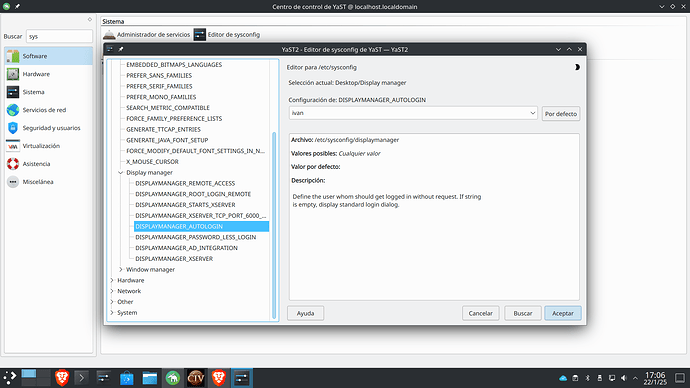Collapse the Display manager tree node
690x388 pixels.
tap(121, 172)
